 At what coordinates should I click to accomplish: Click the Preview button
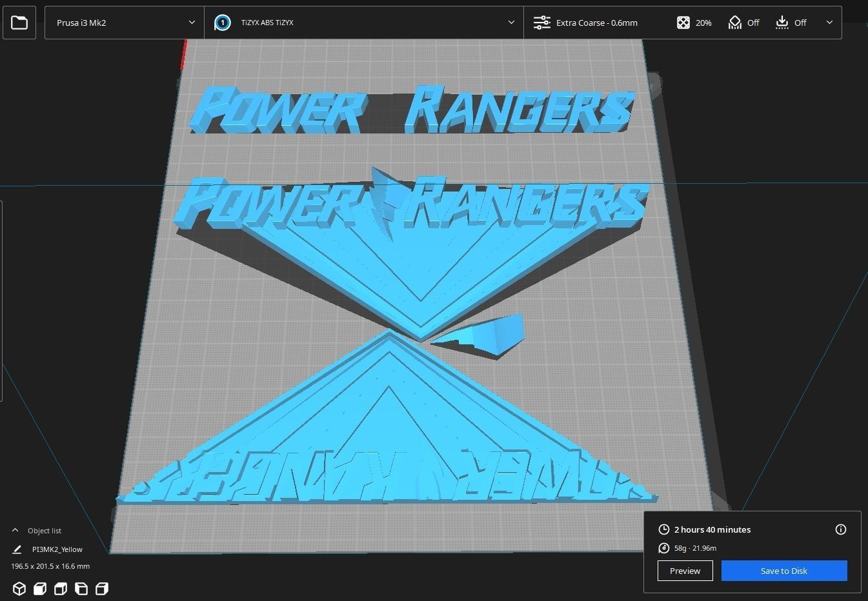point(685,571)
